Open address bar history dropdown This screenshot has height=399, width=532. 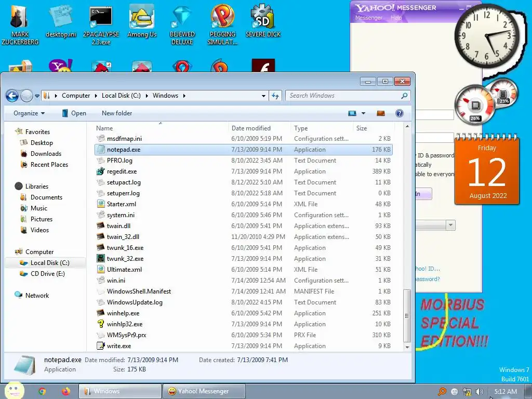pyautogui.click(x=263, y=96)
